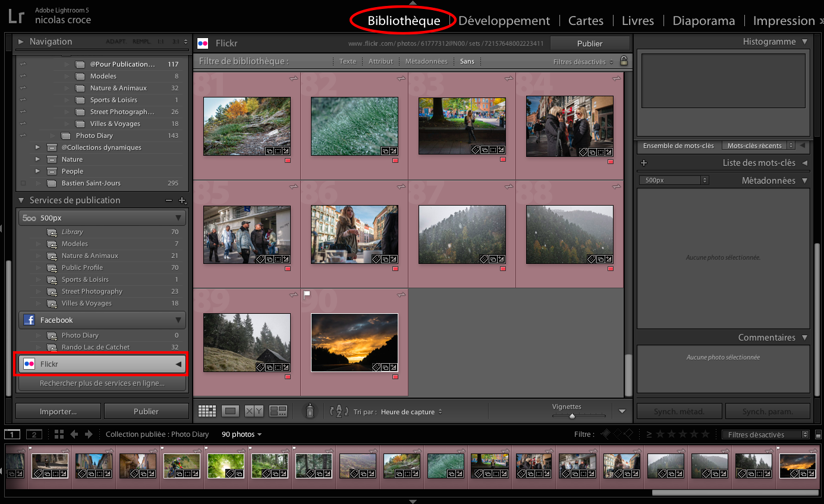Viewport: 824px width, 504px height.
Task: Toggle the library filter lock icon
Action: (x=624, y=61)
